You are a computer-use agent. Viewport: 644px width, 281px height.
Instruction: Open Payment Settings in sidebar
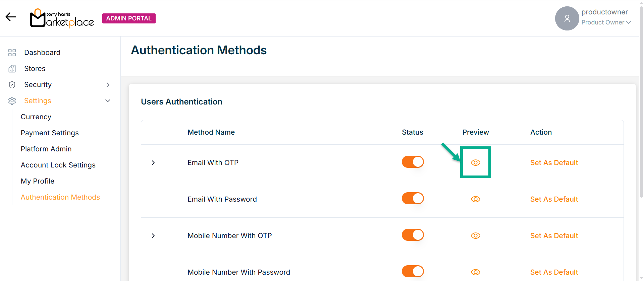[50, 133]
